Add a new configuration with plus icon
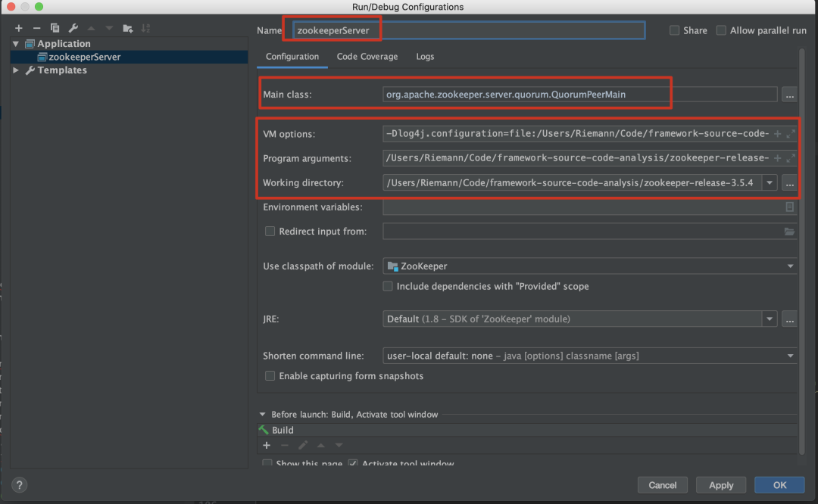The width and height of the screenshot is (818, 504). click(19, 28)
